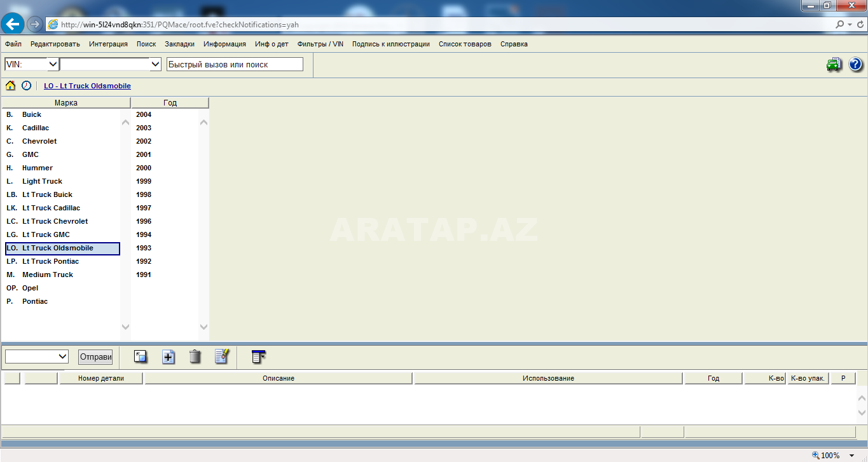The height and width of the screenshot is (462, 868).
Task: Select the Pontiac make
Action: 62,301
